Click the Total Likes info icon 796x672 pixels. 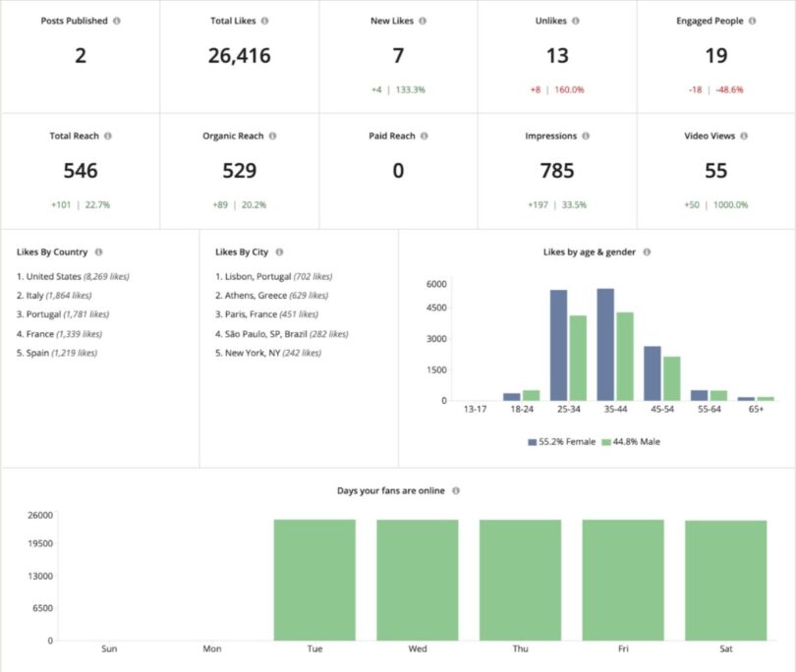265,20
